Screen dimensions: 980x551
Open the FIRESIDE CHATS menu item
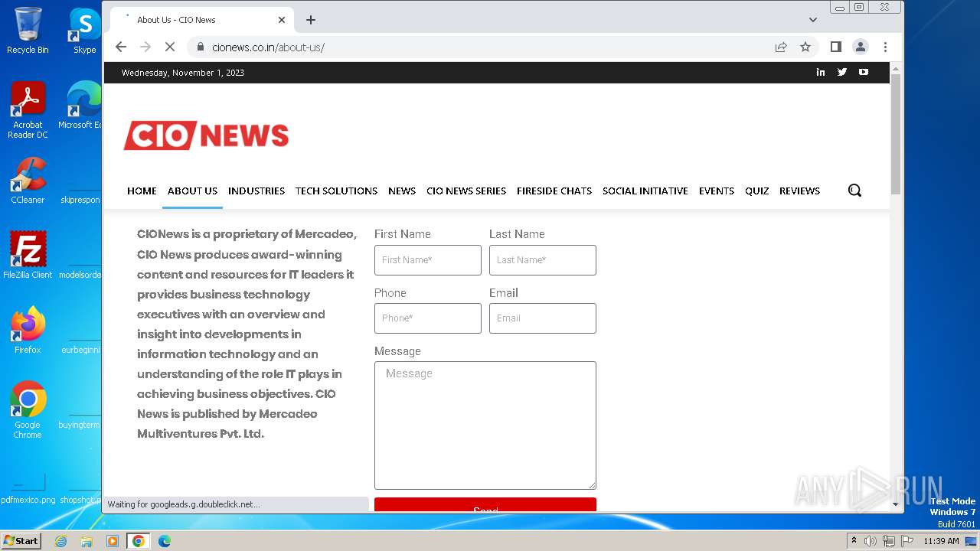(x=554, y=191)
